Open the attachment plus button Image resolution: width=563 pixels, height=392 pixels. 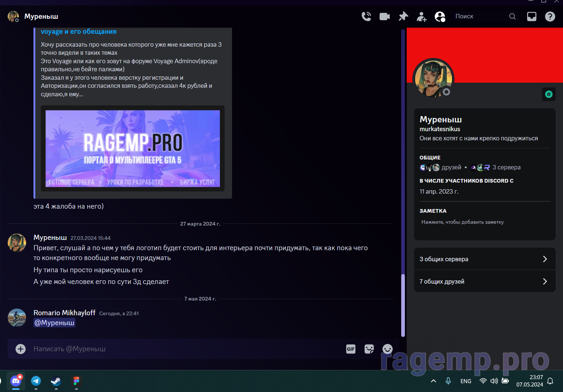pyautogui.click(x=21, y=349)
